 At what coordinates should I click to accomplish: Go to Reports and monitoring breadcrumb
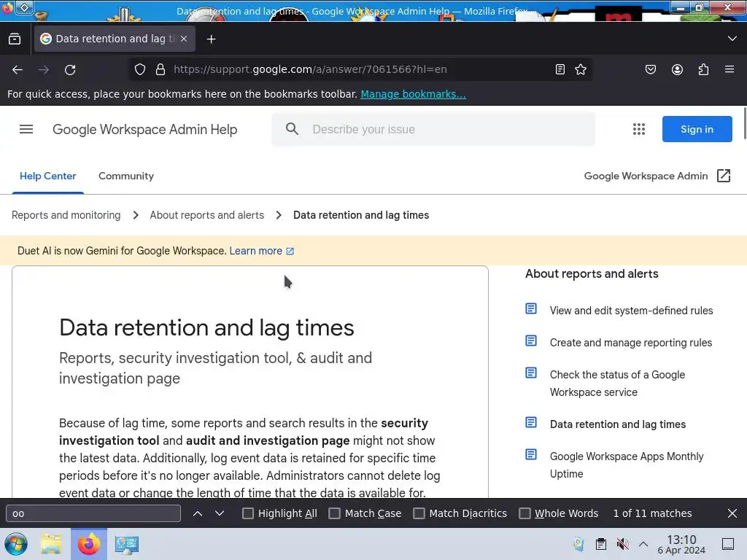(x=66, y=215)
